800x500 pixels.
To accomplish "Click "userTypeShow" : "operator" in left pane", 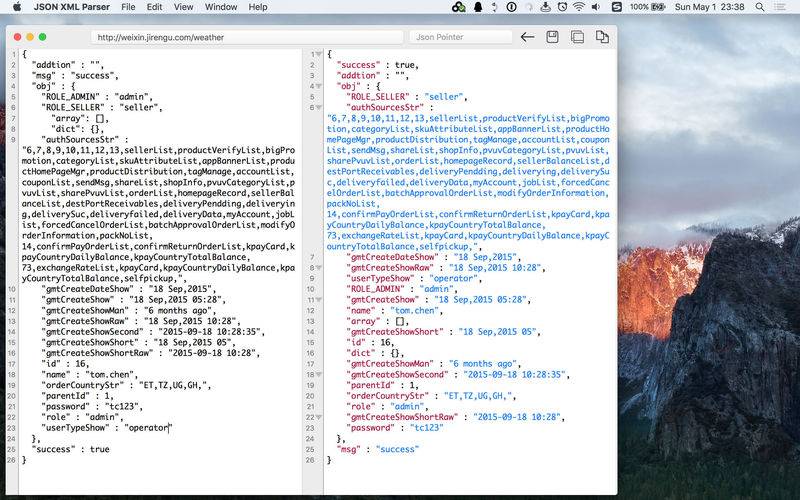I will coord(106,428).
